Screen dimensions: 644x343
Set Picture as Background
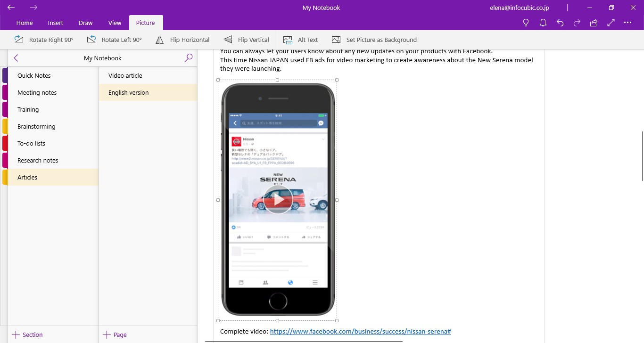tap(374, 40)
